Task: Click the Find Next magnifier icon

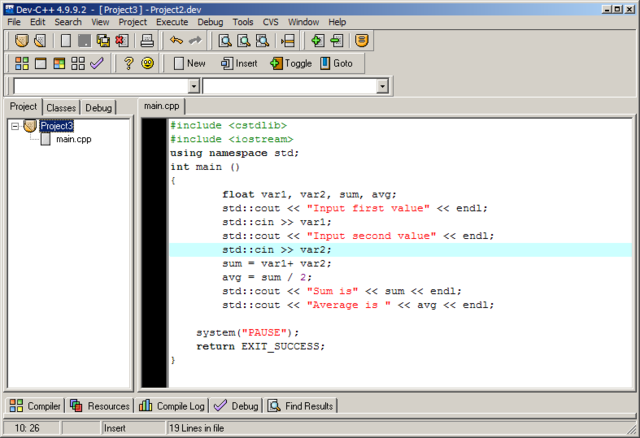Action: [262, 40]
